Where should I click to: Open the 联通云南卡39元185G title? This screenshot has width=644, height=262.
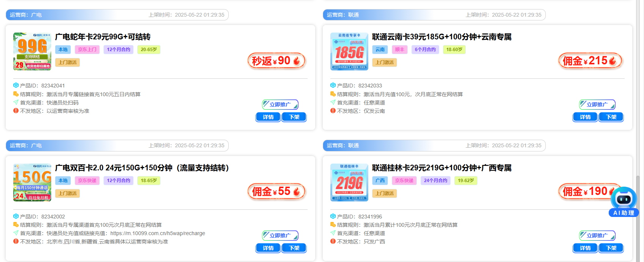pyautogui.click(x=442, y=37)
